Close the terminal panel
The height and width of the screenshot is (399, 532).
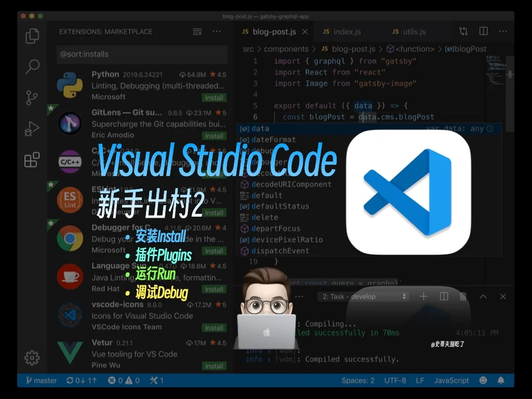(503, 297)
